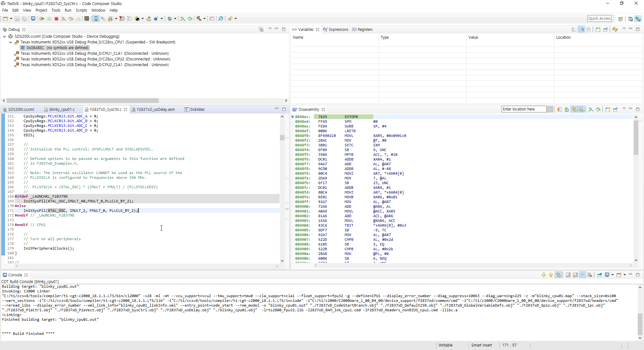Open the Project menu
Image resolution: width=644 pixels, height=350 pixels.
pyautogui.click(x=41, y=10)
